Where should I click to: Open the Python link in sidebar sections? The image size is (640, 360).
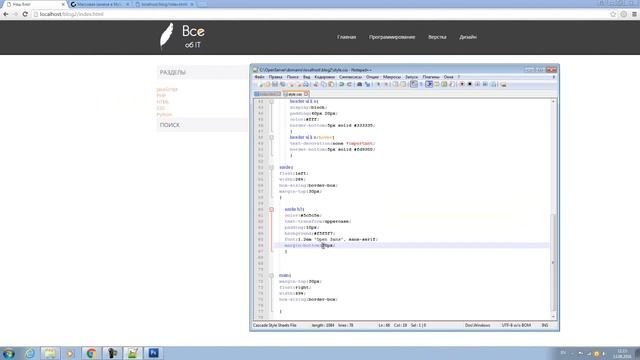click(x=164, y=114)
